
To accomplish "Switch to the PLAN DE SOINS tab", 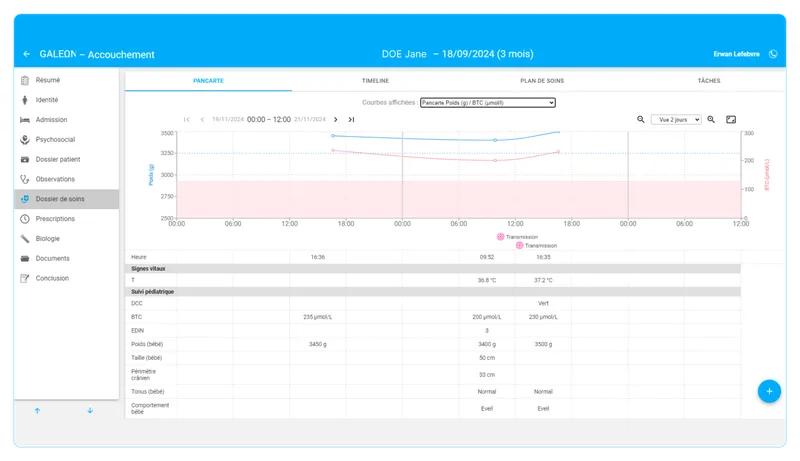I will pyautogui.click(x=542, y=81).
